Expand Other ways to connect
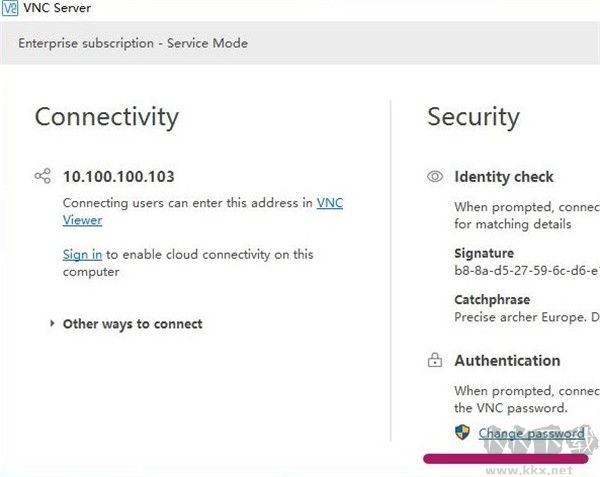The image size is (600, 477). click(52, 324)
